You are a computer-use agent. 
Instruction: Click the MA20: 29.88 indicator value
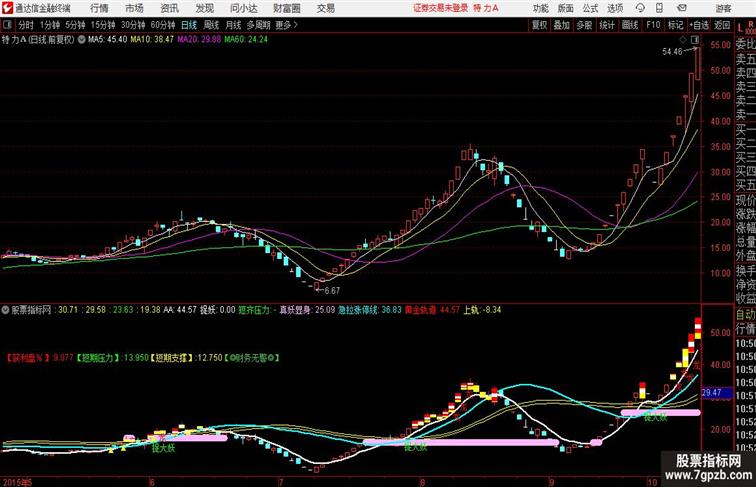(199, 40)
